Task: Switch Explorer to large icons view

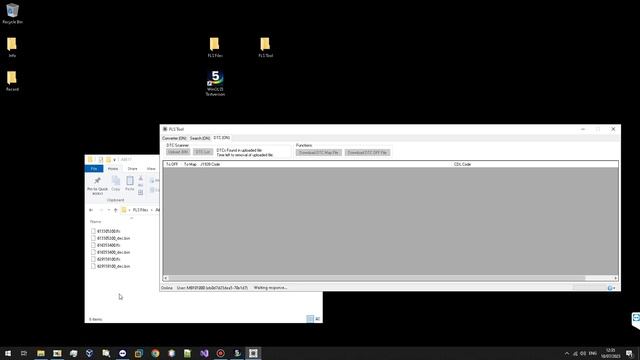Action: [318, 319]
